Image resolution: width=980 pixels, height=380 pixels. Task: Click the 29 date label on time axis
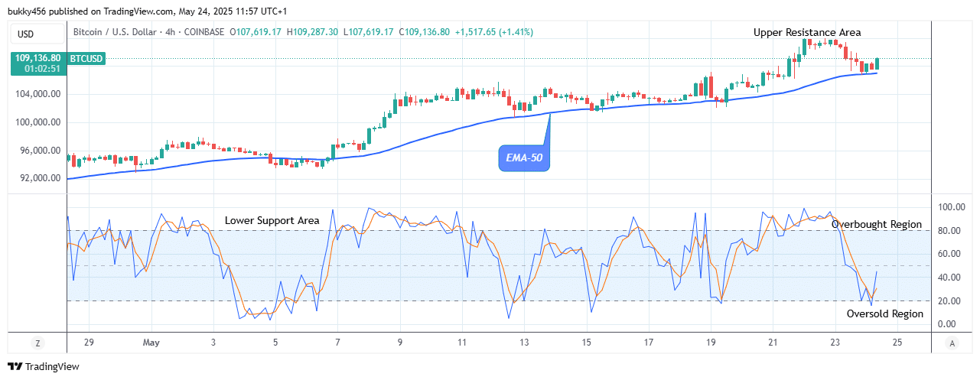[89, 342]
